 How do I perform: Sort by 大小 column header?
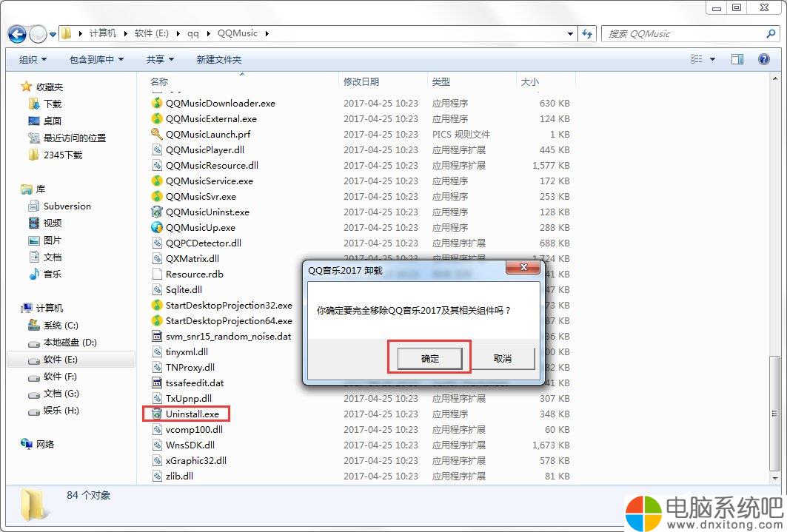coord(530,81)
